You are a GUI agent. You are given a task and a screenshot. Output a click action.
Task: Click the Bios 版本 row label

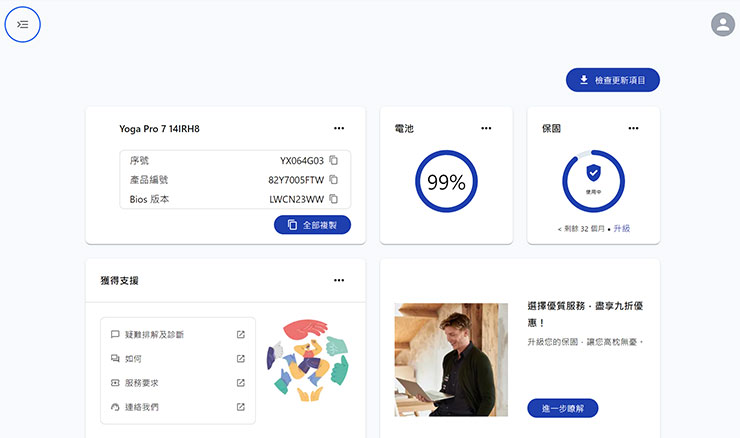tap(149, 199)
